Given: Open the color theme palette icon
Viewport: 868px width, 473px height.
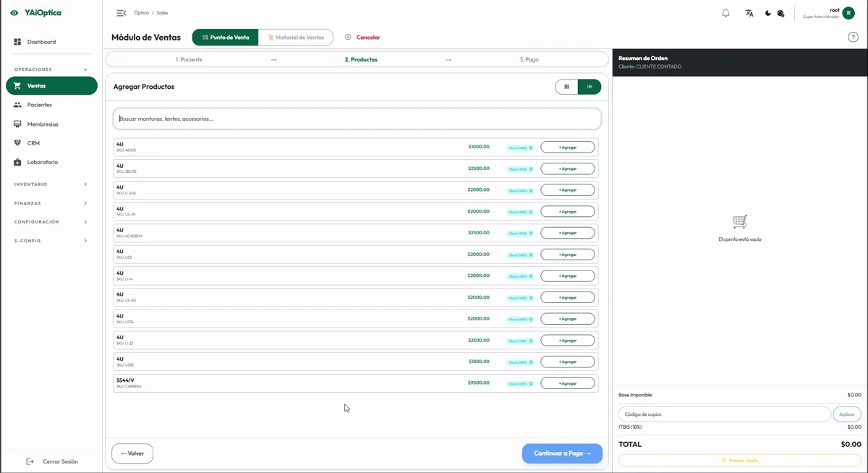Looking at the screenshot, I should 780,13.
